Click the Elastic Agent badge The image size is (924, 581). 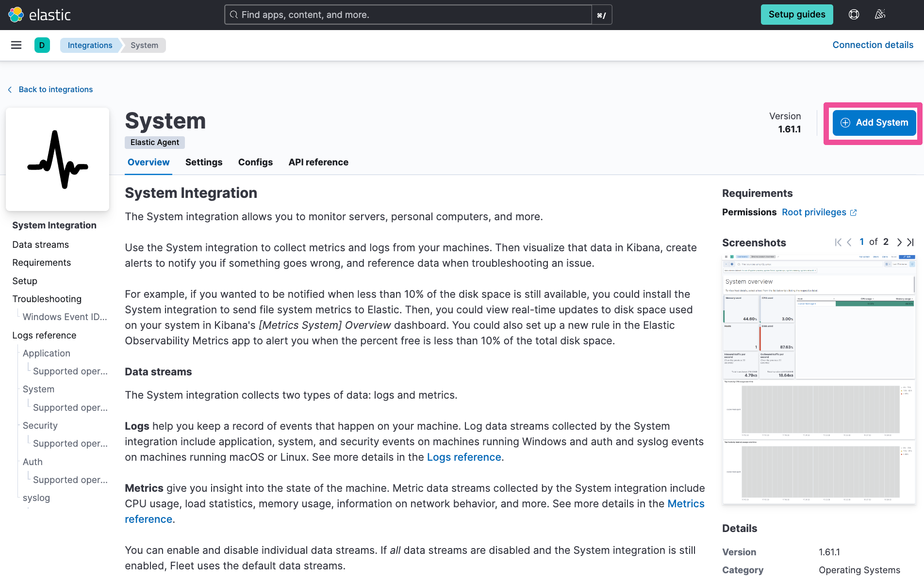(x=155, y=142)
